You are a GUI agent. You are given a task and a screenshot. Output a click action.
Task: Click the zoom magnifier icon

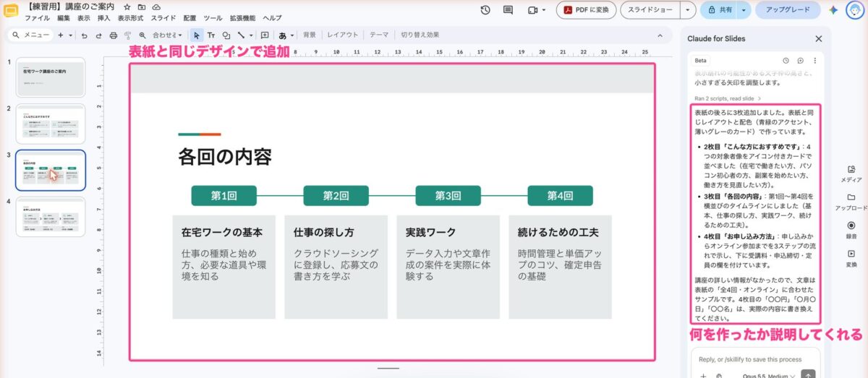pyautogui.click(x=142, y=35)
